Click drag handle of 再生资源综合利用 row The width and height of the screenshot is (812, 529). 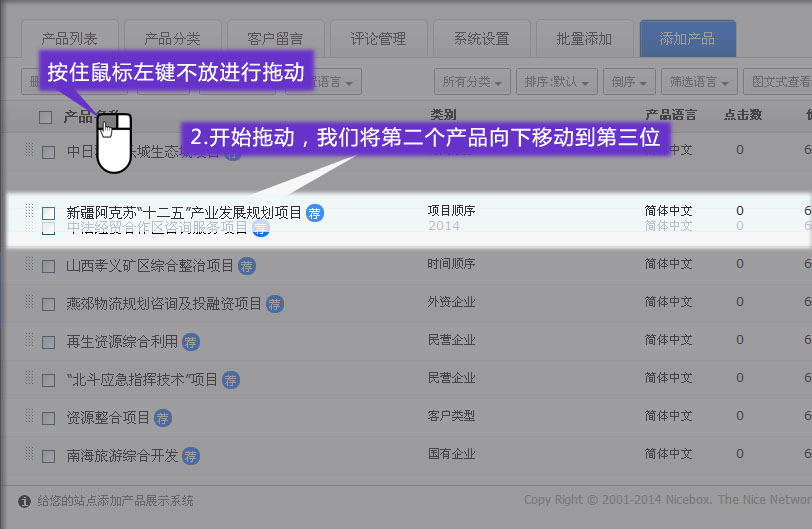(x=29, y=341)
